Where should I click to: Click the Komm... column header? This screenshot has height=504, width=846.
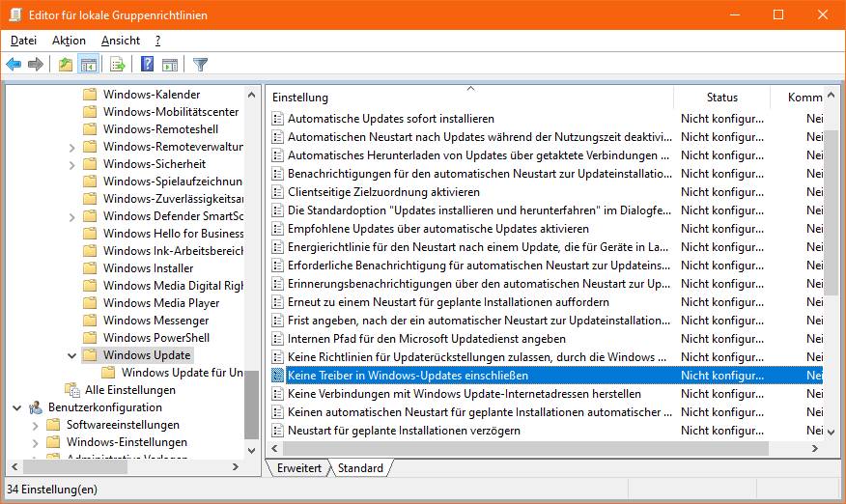pyautogui.click(x=797, y=98)
